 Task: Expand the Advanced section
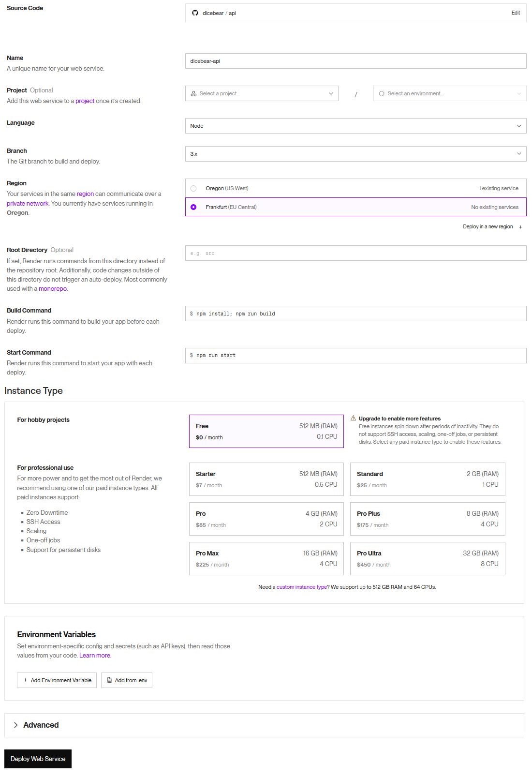tap(41, 725)
